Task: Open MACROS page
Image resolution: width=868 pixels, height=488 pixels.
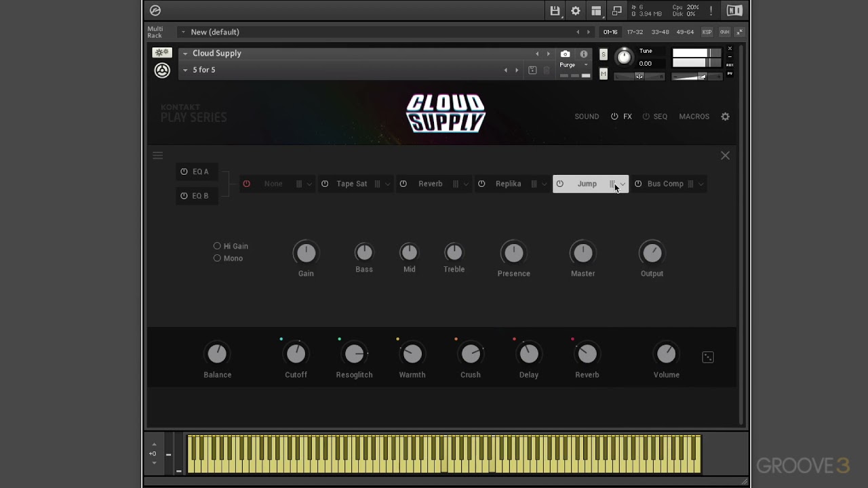Action: [694, 117]
